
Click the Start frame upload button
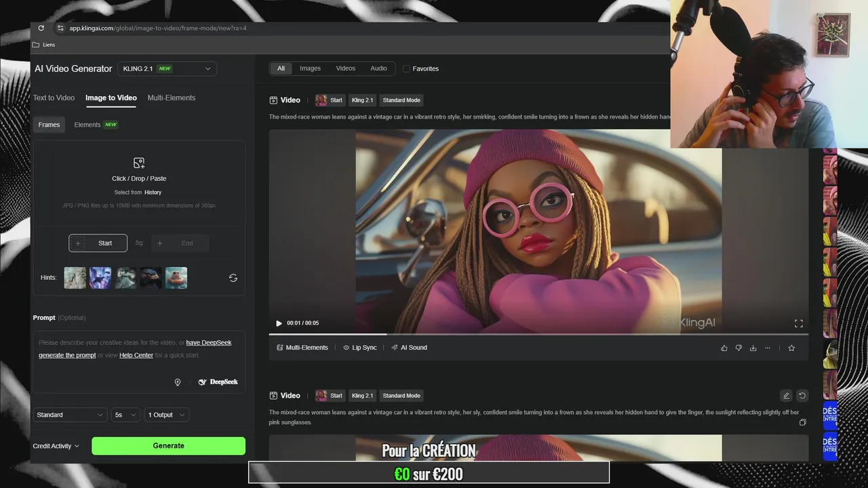(x=98, y=243)
